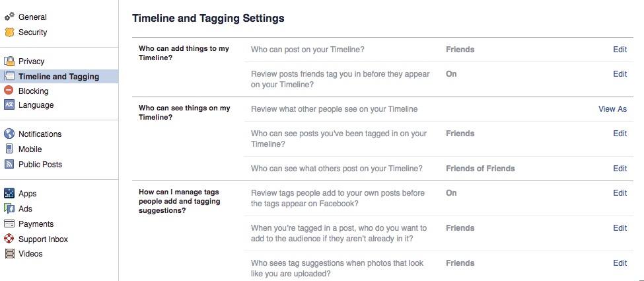Edit who can see others' Timeline posts

click(x=620, y=169)
